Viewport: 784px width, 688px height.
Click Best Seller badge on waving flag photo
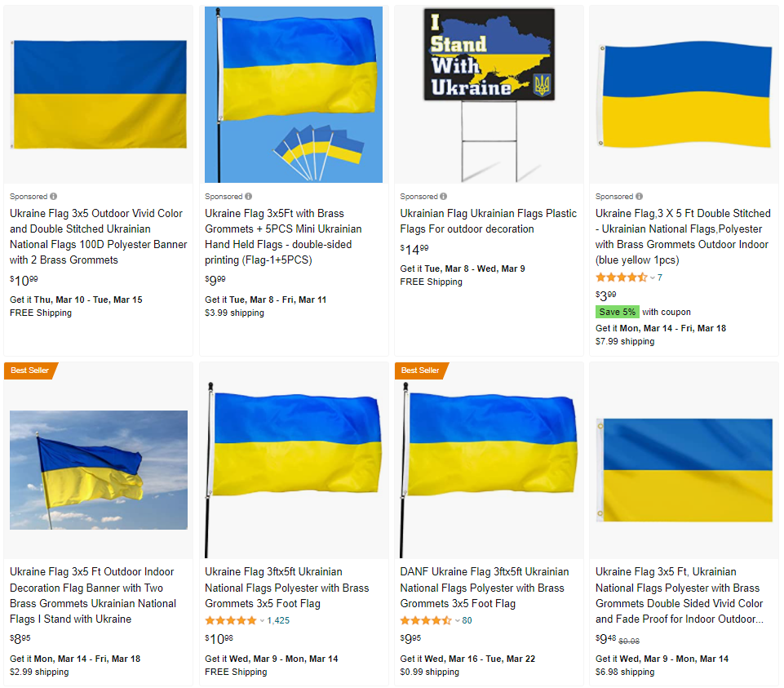point(30,371)
